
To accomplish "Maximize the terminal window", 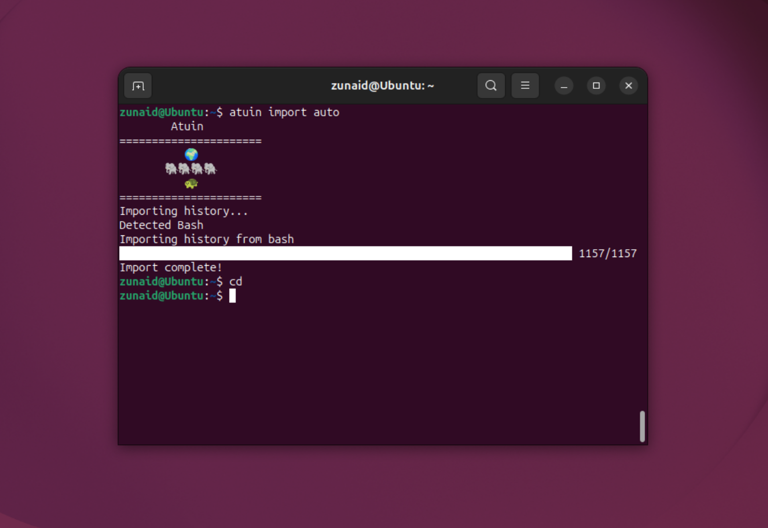I will click(x=596, y=86).
